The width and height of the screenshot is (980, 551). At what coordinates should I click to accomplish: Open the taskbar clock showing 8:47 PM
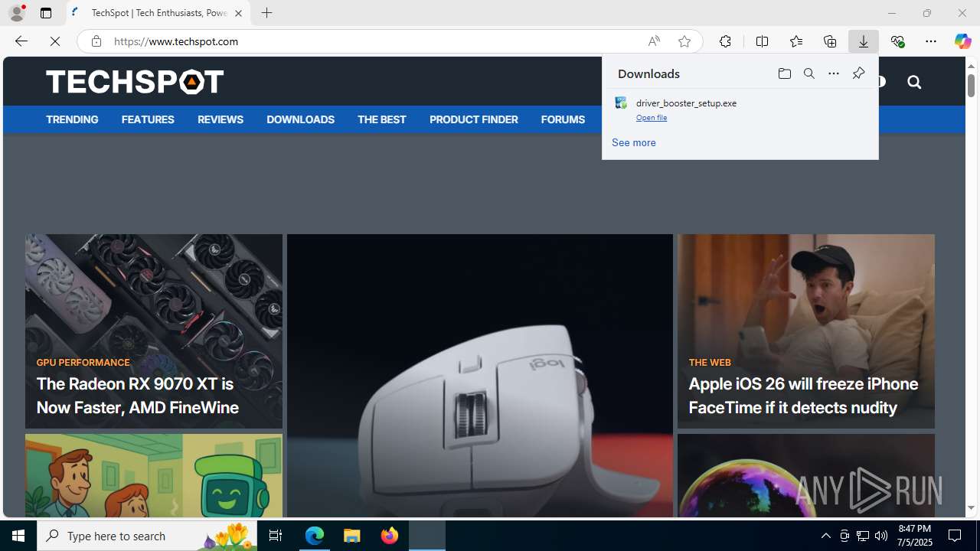pyautogui.click(x=915, y=536)
